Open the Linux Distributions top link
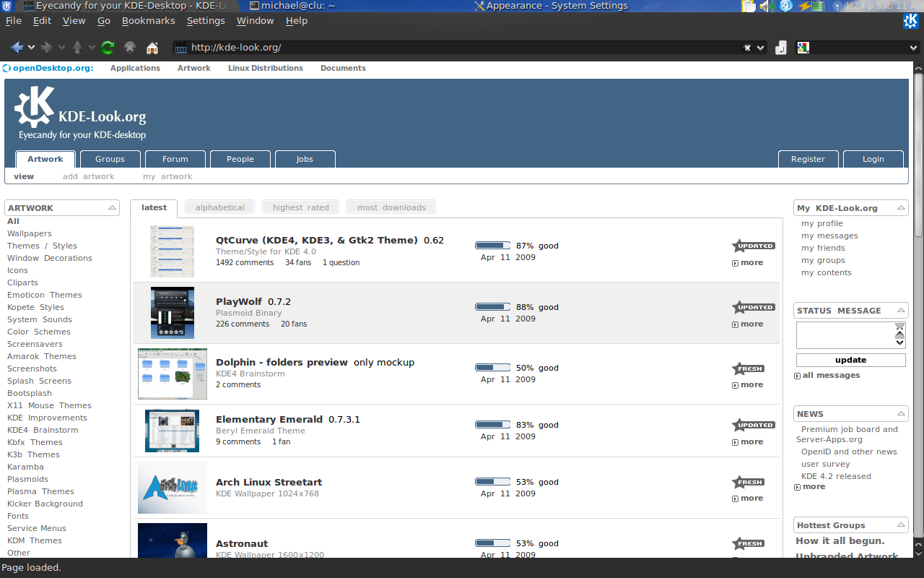Screen dimensions: 924x578 coord(266,68)
